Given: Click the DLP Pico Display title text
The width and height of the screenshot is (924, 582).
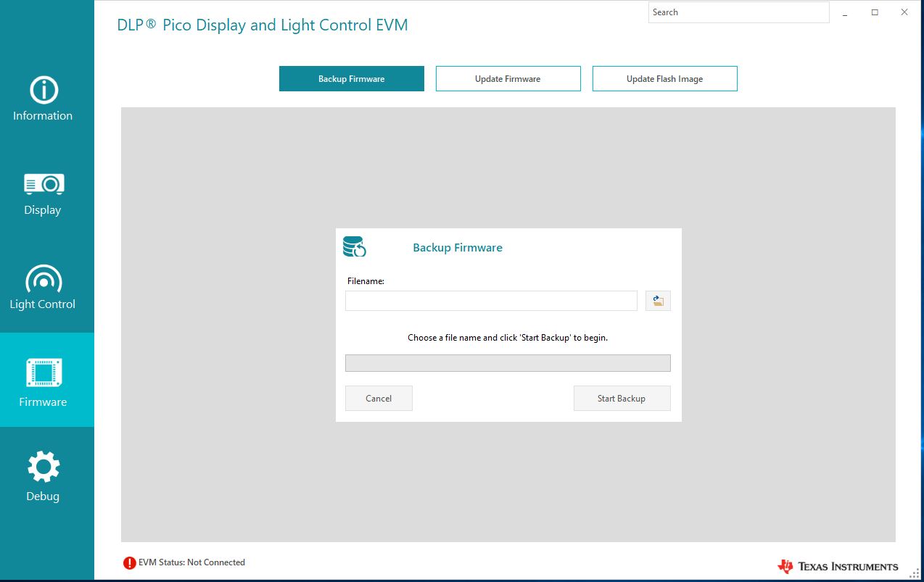Looking at the screenshot, I should point(263,25).
